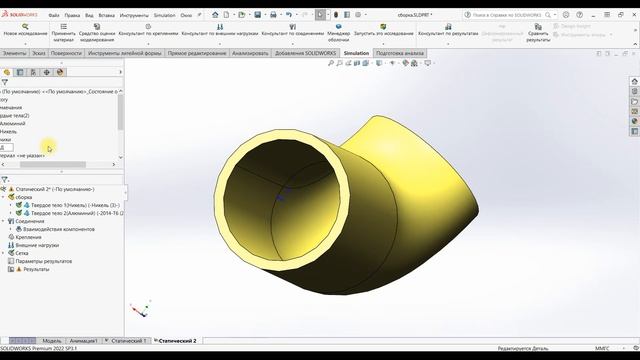
Task: Expand the 'Твердое тело 1(Никель)' node
Action: tap(11, 205)
